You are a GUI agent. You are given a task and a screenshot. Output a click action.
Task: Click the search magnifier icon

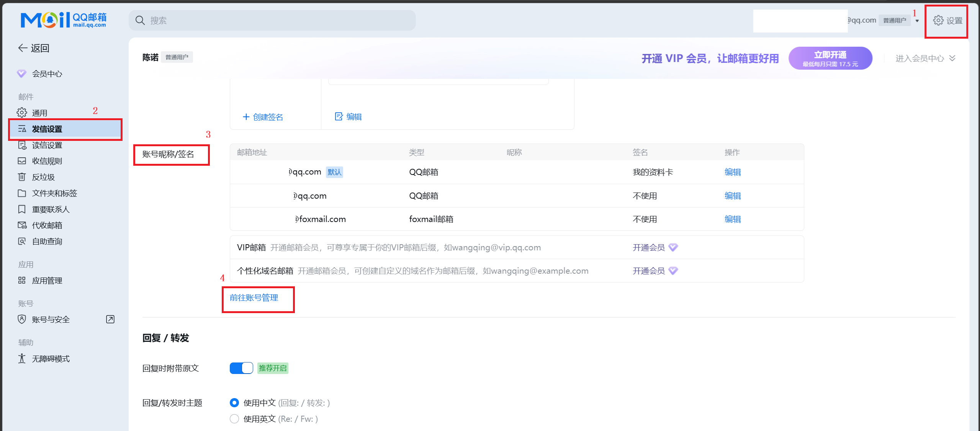(x=140, y=20)
